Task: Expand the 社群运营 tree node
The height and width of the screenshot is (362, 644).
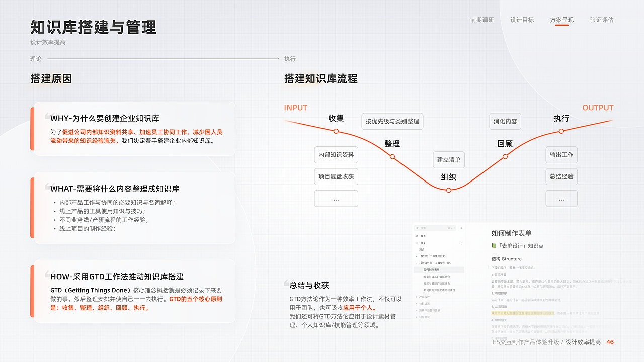Action: [x=416, y=304]
